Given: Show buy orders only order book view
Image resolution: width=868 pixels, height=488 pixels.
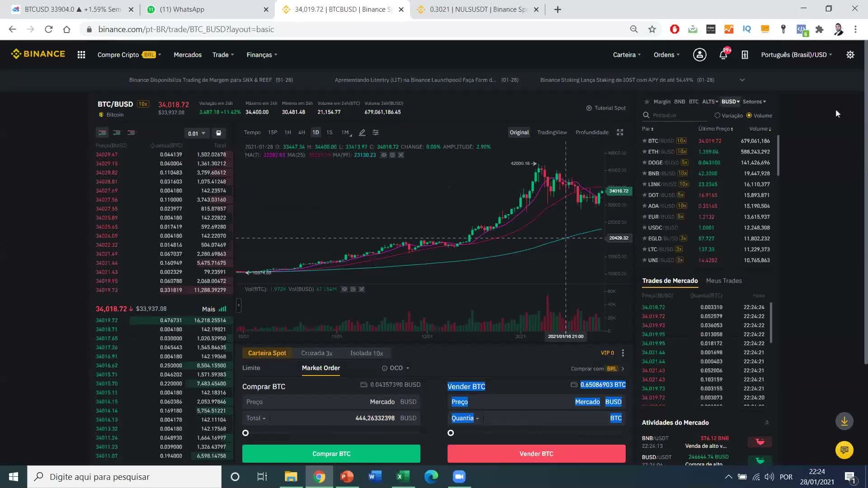Looking at the screenshot, I should tap(117, 133).
